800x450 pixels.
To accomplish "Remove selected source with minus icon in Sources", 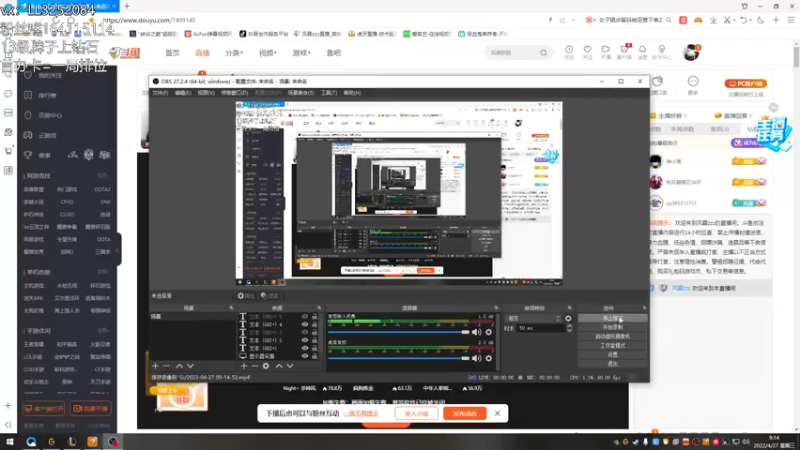I will pos(255,366).
